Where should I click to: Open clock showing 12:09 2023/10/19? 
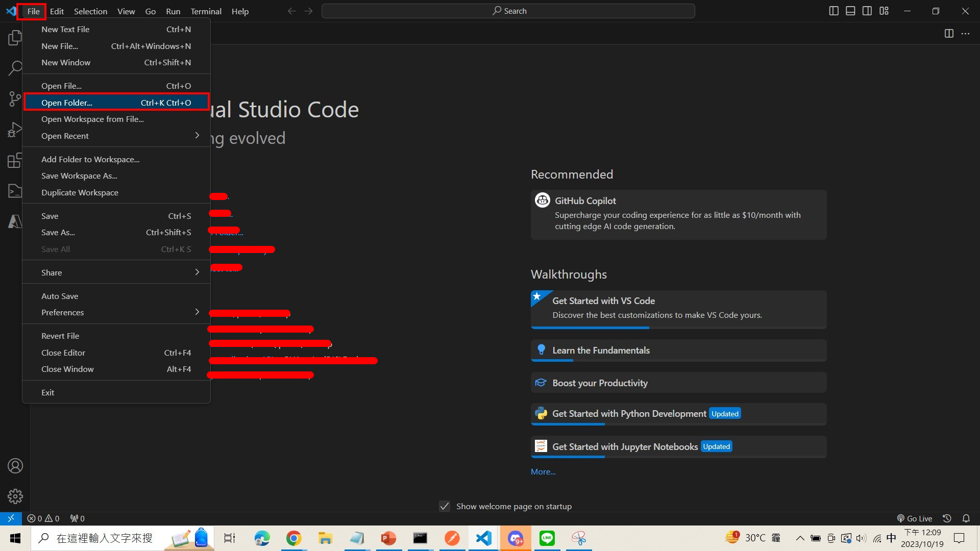tap(922, 538)
